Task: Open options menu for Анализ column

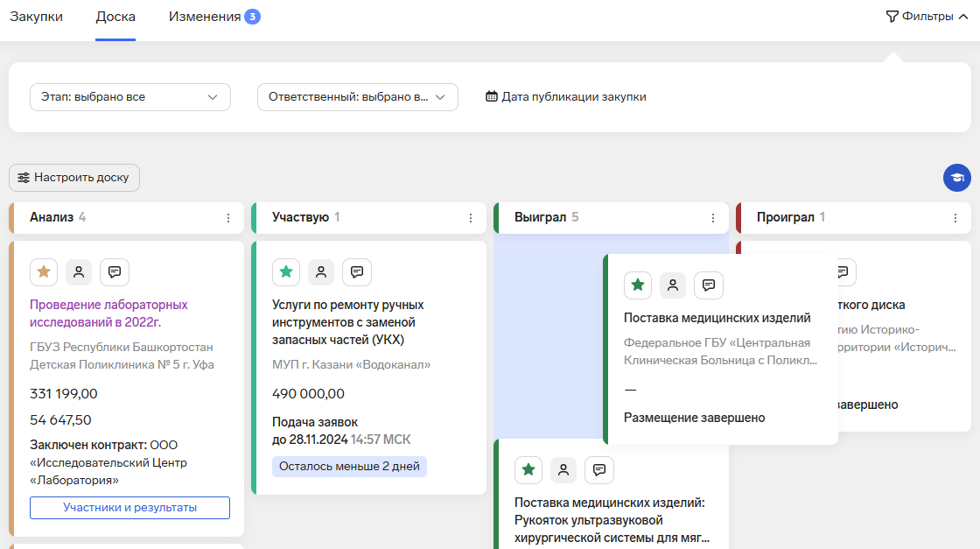Action: (x=228, y=218)
